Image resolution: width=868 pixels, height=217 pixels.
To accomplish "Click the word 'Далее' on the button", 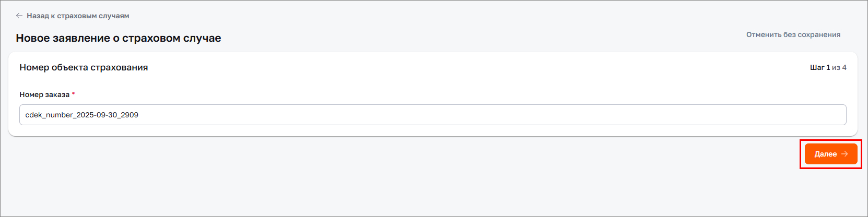I will coord(825,154).
